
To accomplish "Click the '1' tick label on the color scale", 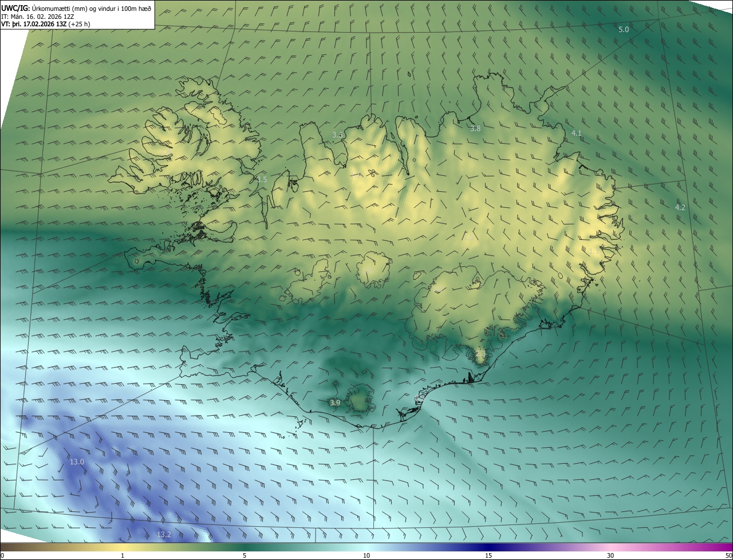I will point(123,556).
